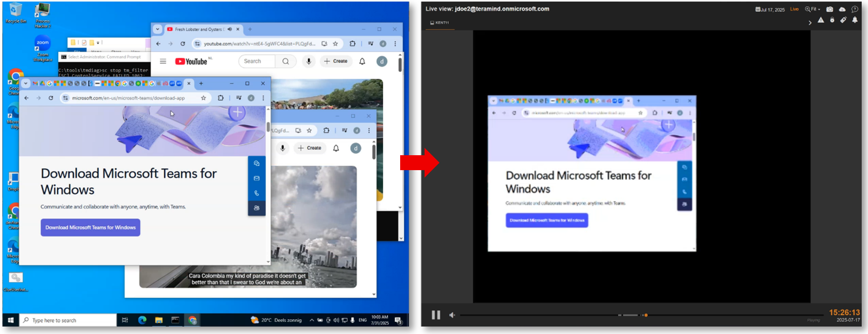Click the cloud download icon in Live view
868x334 pixels.
pyautogui.click(x=842, y=9)
